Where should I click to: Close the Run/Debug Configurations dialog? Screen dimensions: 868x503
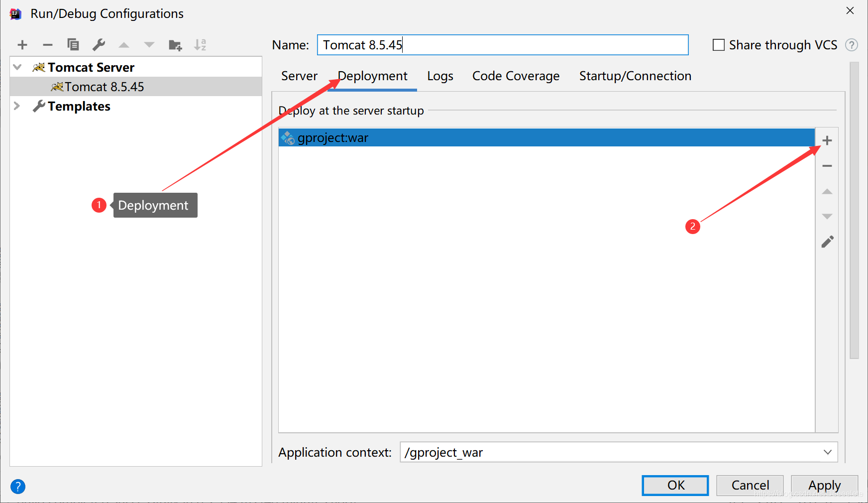pyautogui.click(x=850, y=10)
